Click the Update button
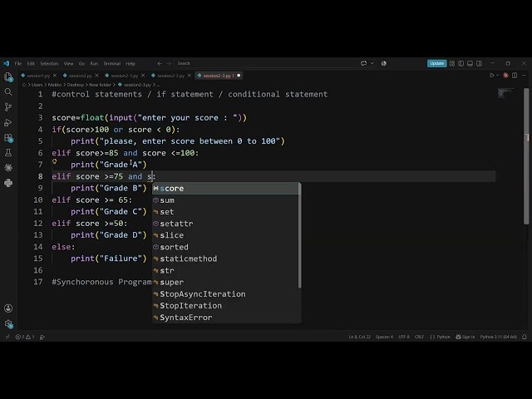The width and height of the screenshot is (532, 399). click(436, 63)
